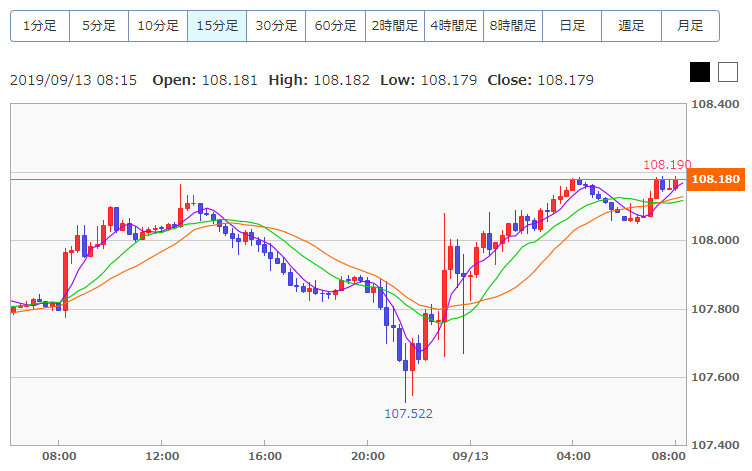752x471 pixels.
Task: Click the 2019/09/13 08:15 timestamp text
Action: pyautogui.click(x=73, y=80)
